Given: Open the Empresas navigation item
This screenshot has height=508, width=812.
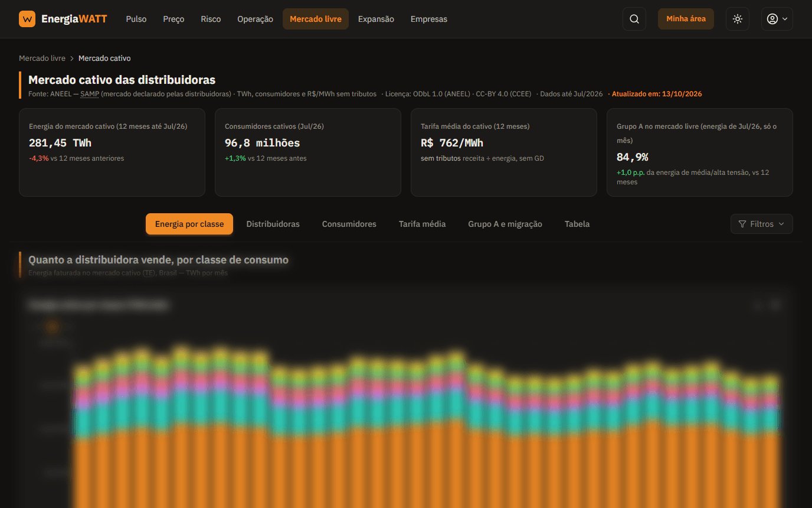Looking at the screenshot, I should pos(429,19).
